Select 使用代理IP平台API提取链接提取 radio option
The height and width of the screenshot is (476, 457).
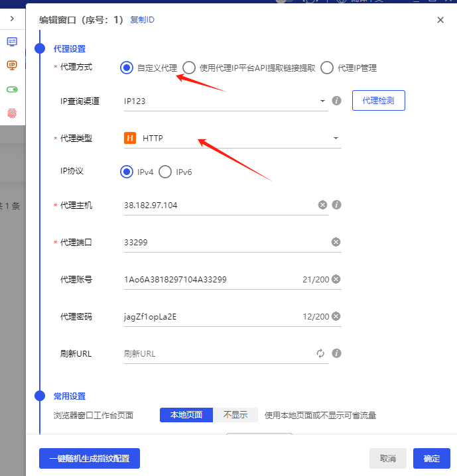189,68
